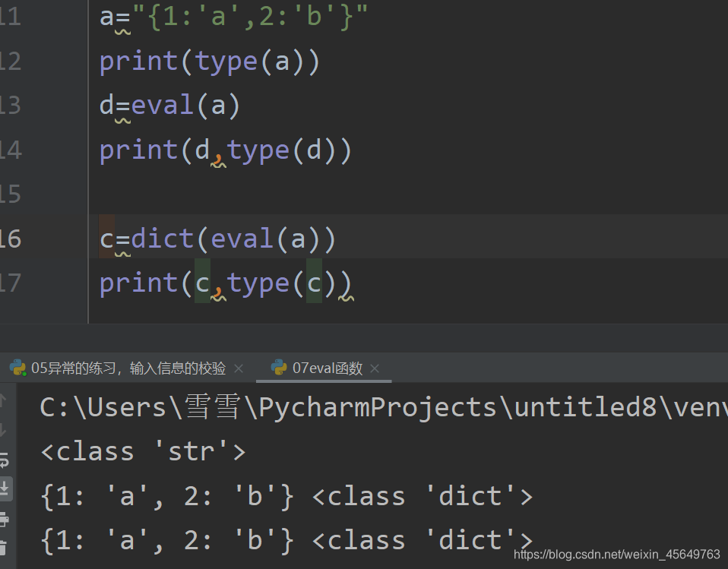Click code line print(type(a))
The width and height of the screenshot is (728, 569).
pos(210,62)
